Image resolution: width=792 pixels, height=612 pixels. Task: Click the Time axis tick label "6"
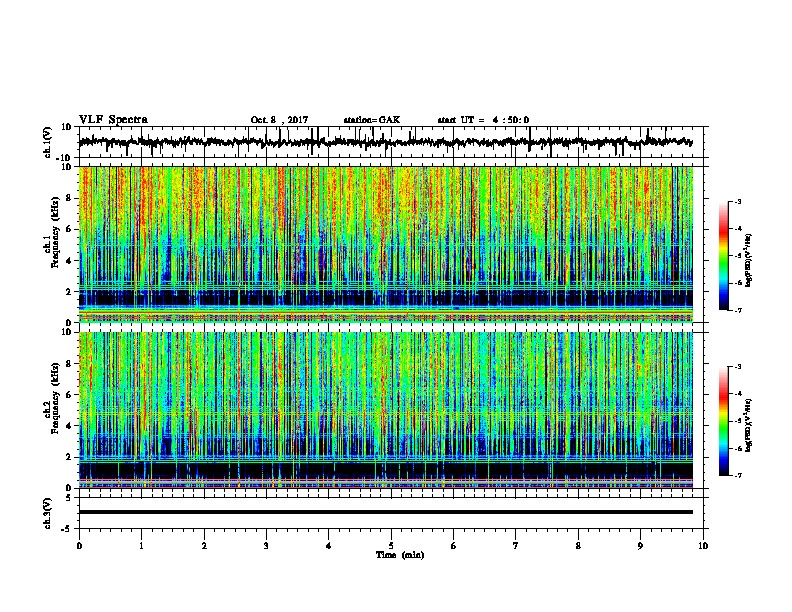[454, 546]
